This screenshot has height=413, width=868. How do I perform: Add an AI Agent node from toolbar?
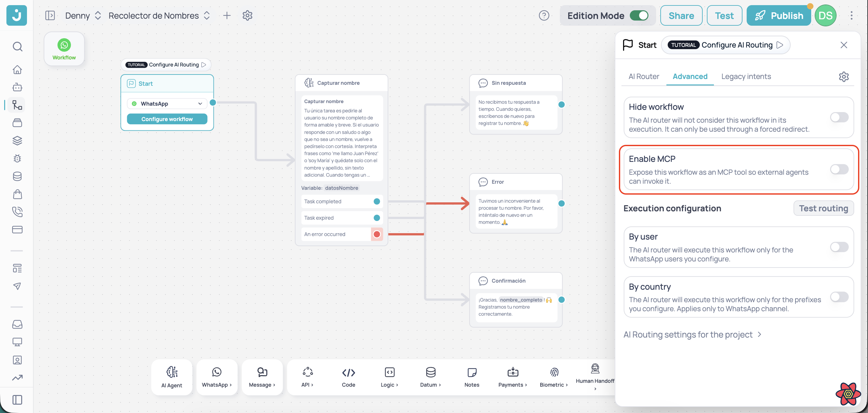(x=171, y=377)
